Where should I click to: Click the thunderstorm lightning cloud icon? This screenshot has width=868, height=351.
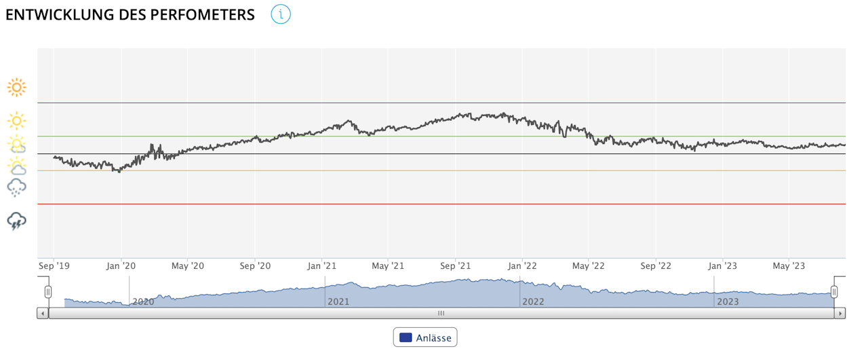pos(17,221)
